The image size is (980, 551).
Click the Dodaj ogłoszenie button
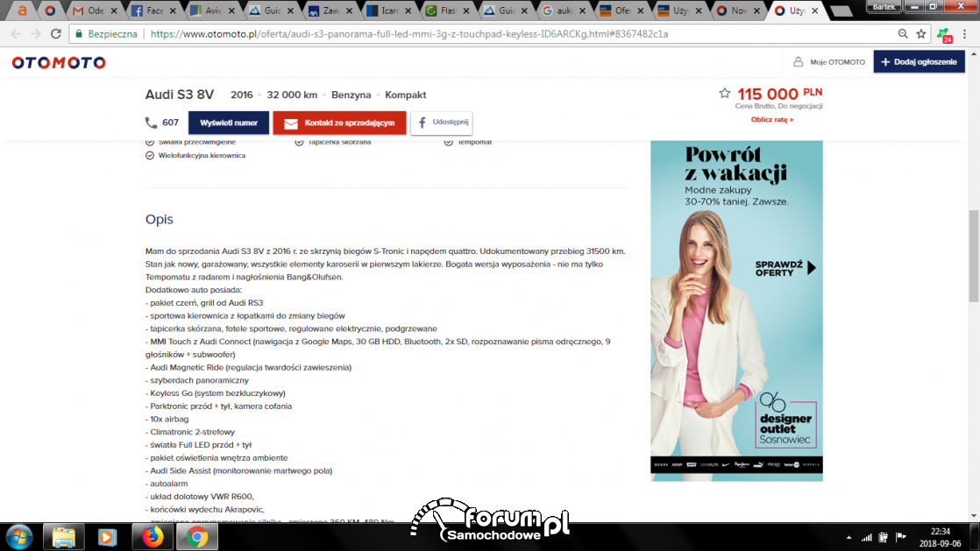(919, 62)
